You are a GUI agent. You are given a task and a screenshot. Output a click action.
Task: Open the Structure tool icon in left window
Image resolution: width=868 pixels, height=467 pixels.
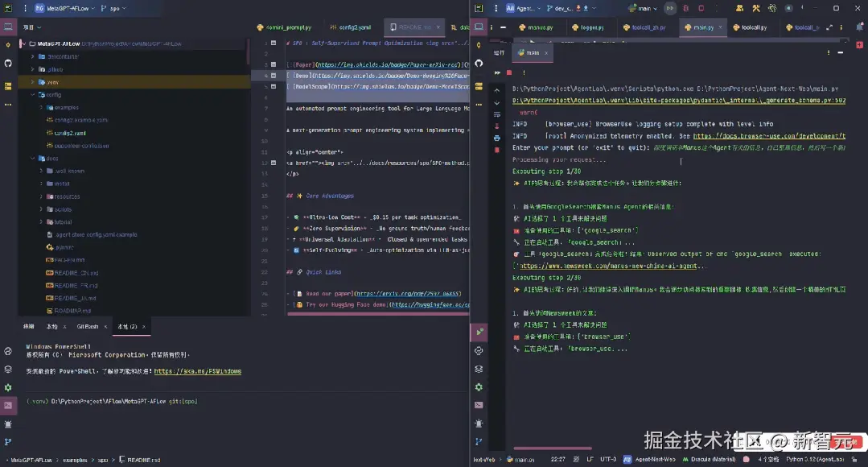point(8,86)
